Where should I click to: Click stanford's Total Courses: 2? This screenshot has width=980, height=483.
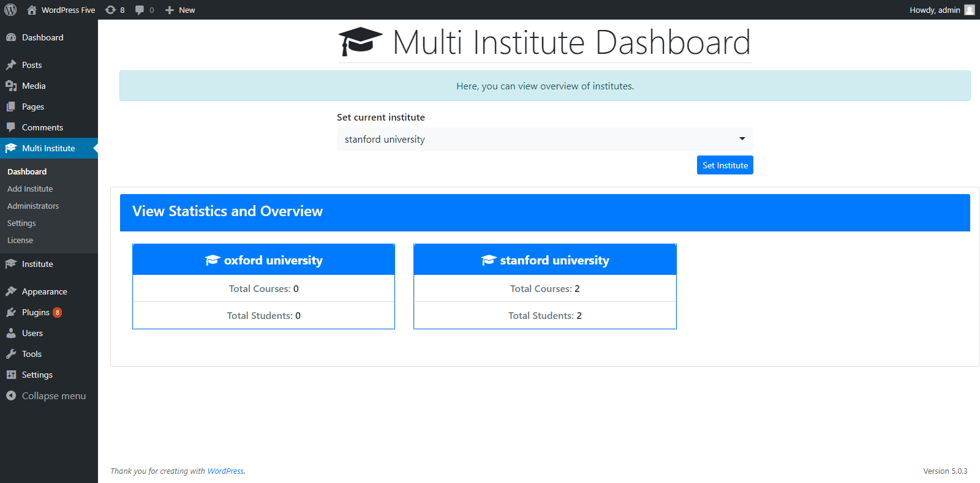pyautogui.click(x=545, y=288)
